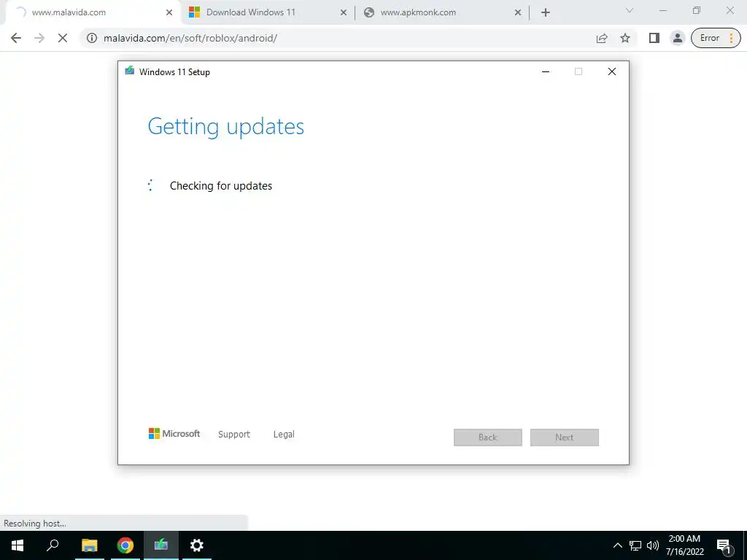Open the notification center icon
This screenshot has width=747, height=560.
pos(724,545)
